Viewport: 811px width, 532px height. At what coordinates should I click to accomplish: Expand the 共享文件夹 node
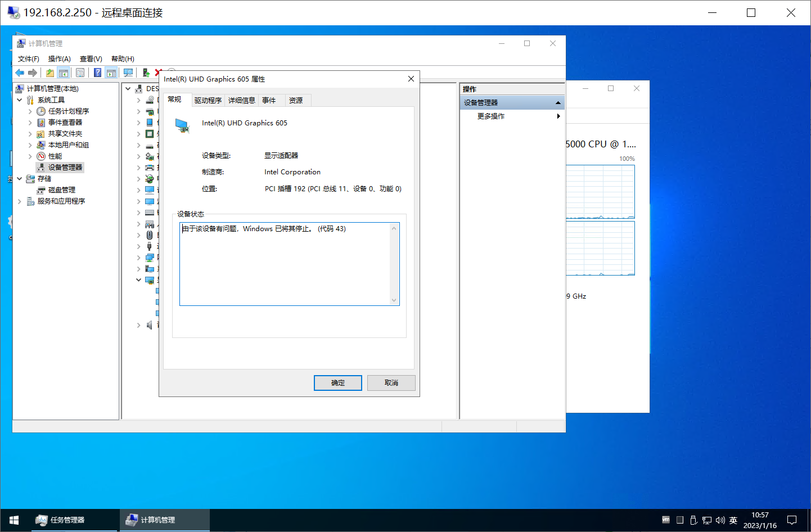pyautogui.click(x=30, y=134)
